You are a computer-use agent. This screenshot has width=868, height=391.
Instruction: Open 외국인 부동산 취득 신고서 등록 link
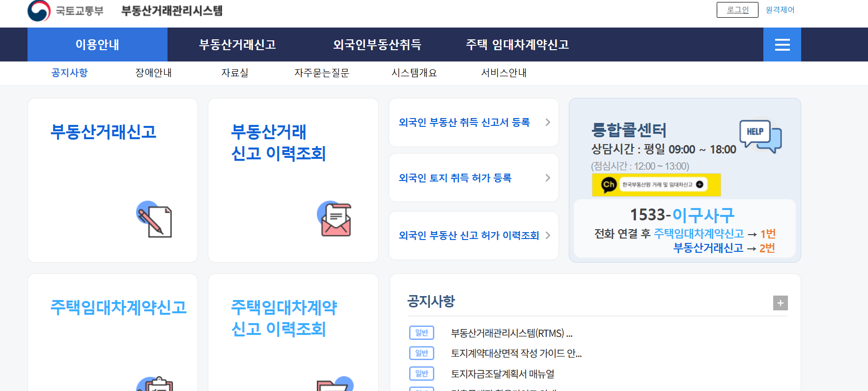click(x=464, y=122)
